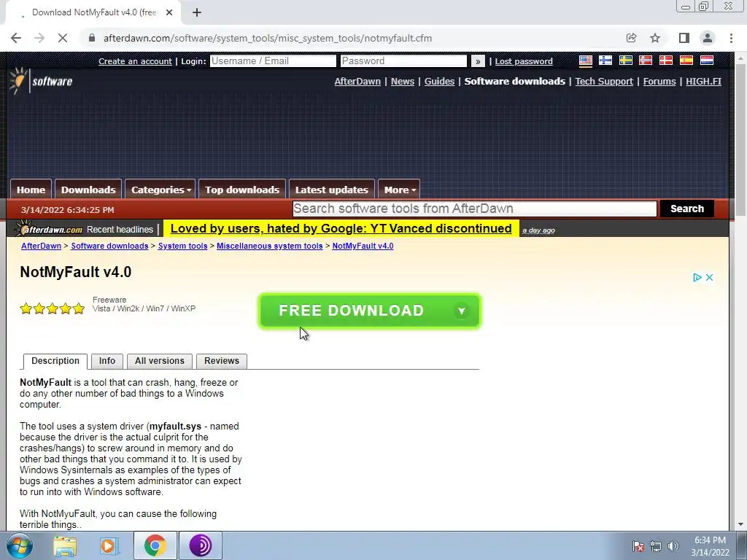Screen dimensions: 747x560
Task: Switch site to Finnish flag language
Action: coord(605,61)
